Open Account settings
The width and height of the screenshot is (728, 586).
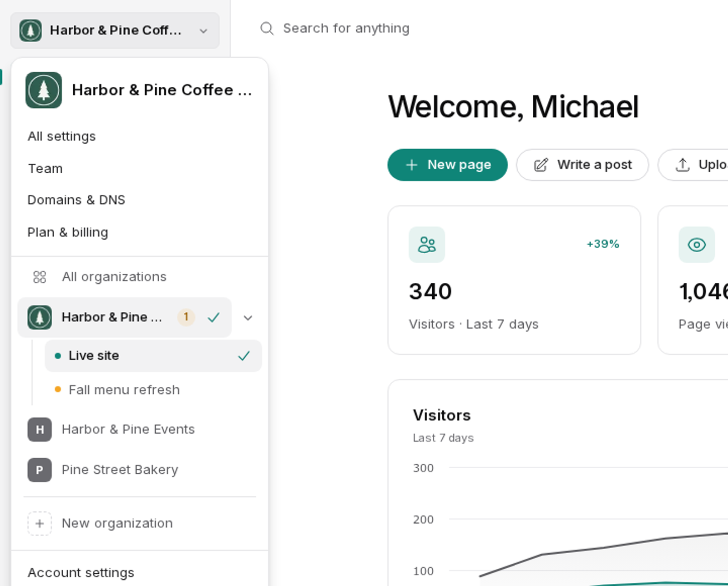(81, 573)
